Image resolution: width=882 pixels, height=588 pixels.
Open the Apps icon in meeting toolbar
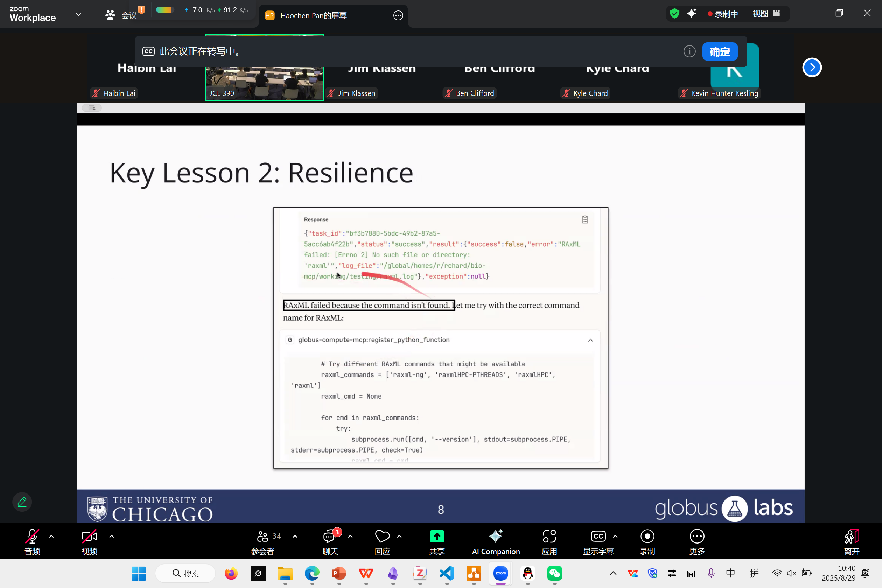tap(549, 541)
